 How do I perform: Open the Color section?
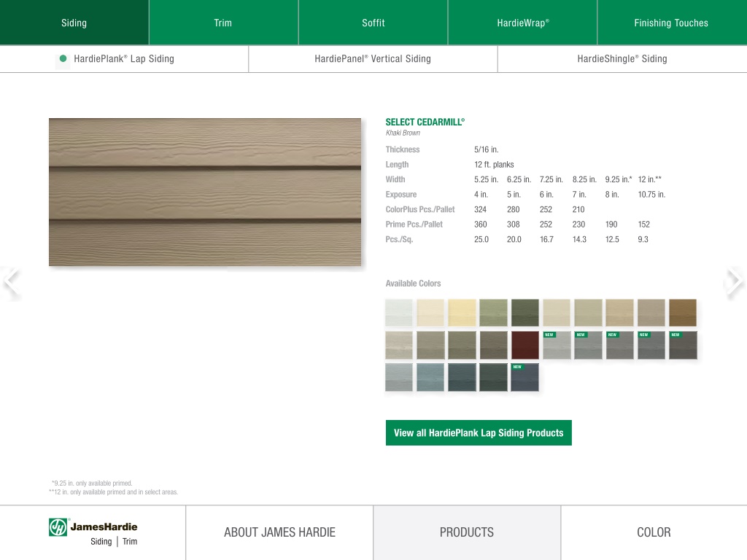[654, 532]
